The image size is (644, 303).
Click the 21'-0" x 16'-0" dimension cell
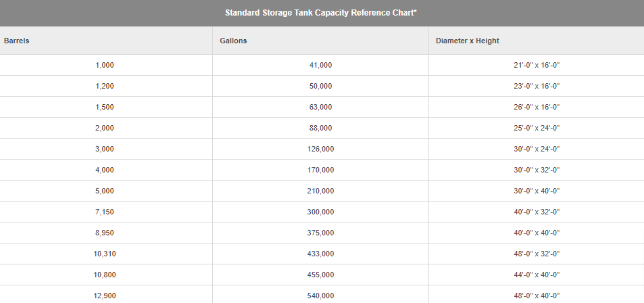click(537, 65)
